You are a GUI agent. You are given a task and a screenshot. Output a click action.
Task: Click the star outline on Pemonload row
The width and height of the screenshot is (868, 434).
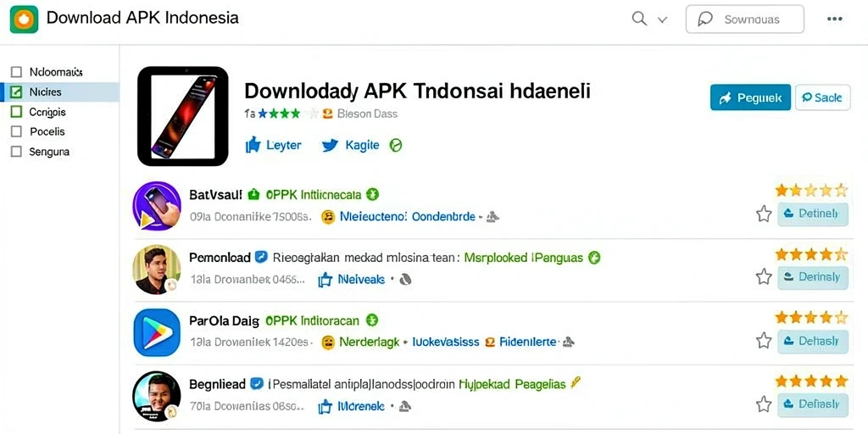(764, 277)
